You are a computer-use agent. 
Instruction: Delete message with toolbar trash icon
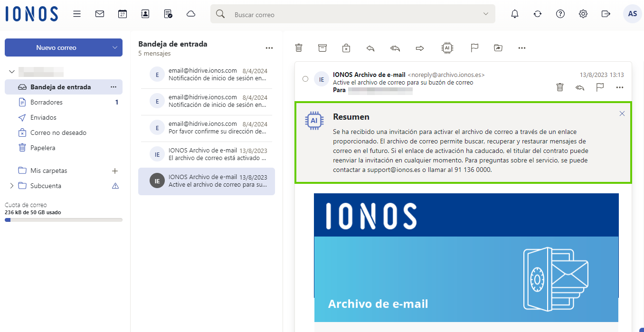pos(299,47)
